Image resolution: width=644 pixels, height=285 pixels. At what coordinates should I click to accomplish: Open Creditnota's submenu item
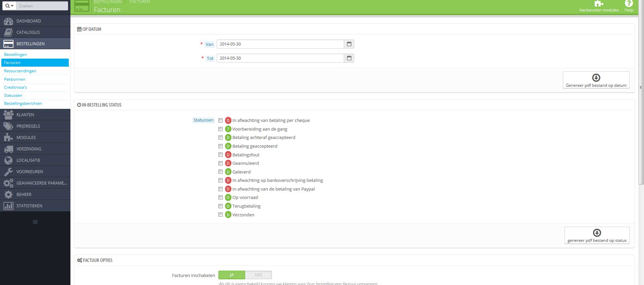coord(15,87)
